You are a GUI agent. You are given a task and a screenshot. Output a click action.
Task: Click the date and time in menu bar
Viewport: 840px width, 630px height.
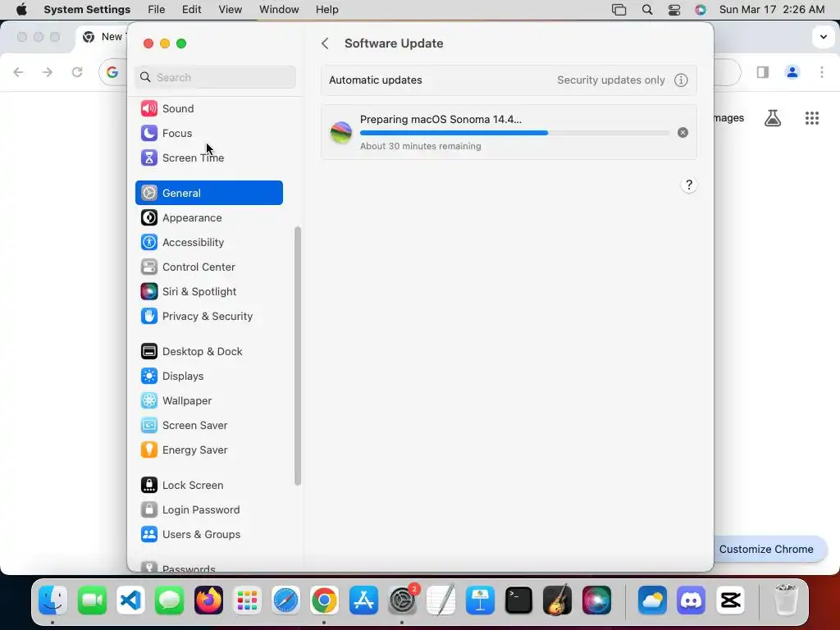coord(772,10)
